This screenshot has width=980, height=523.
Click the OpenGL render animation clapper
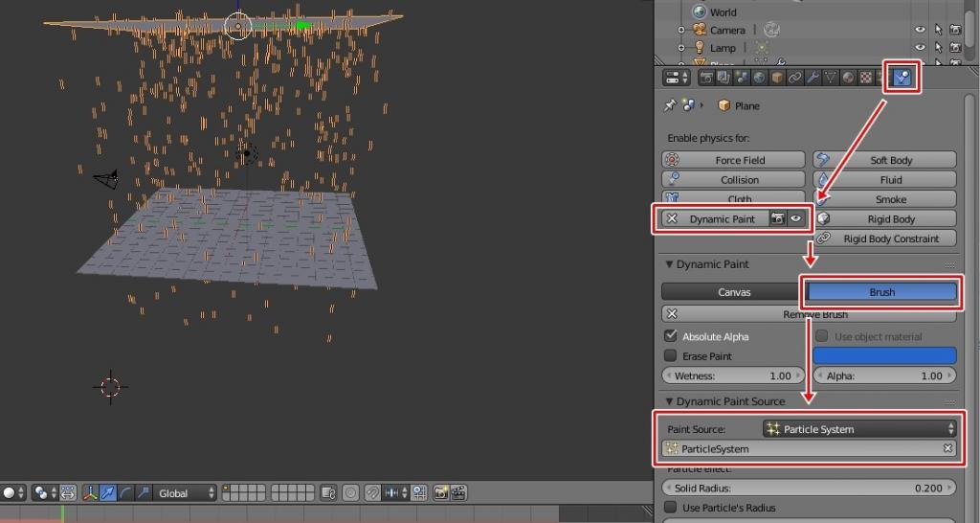click(458, 493)
